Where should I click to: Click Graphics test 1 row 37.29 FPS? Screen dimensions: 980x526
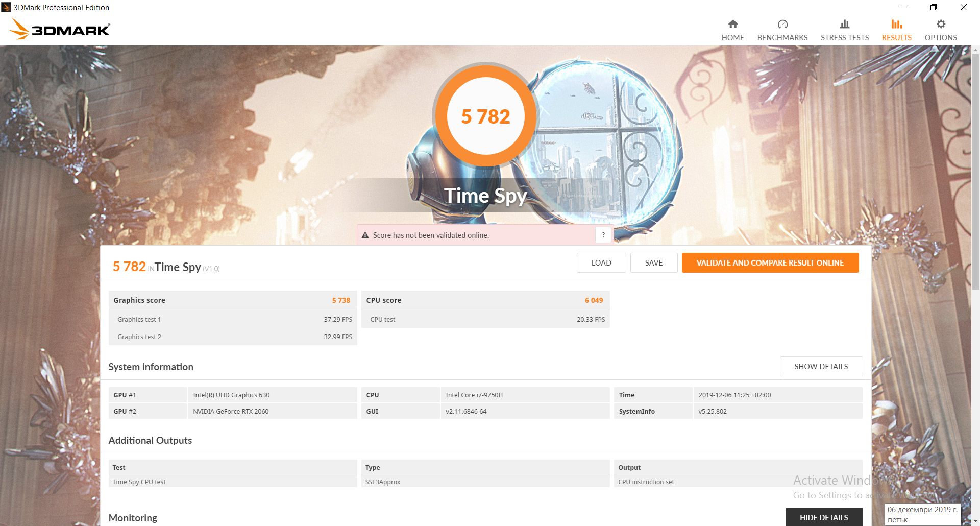(233, 320)
